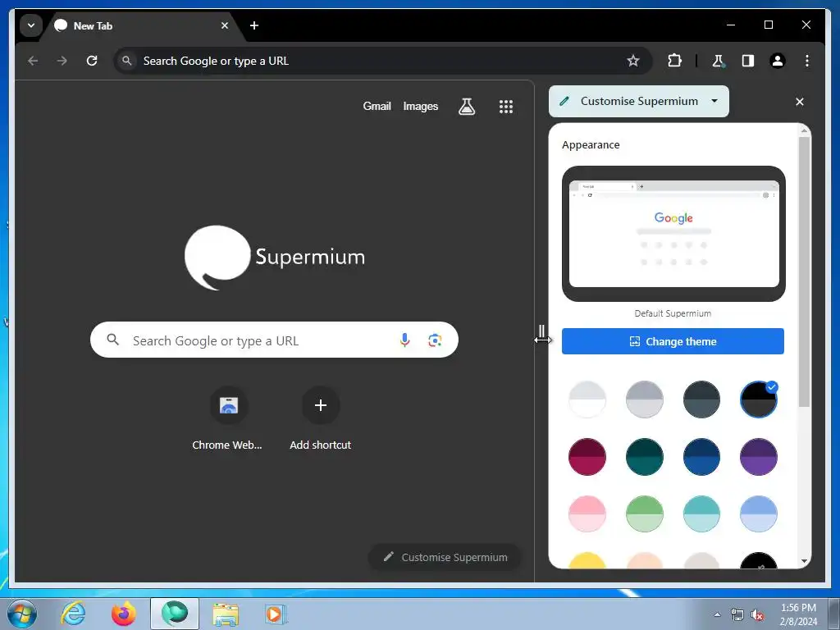The width and height of the screenshot is (840, 630).
Task: Click the Change theme button
Action: click(x=673, y=341)
